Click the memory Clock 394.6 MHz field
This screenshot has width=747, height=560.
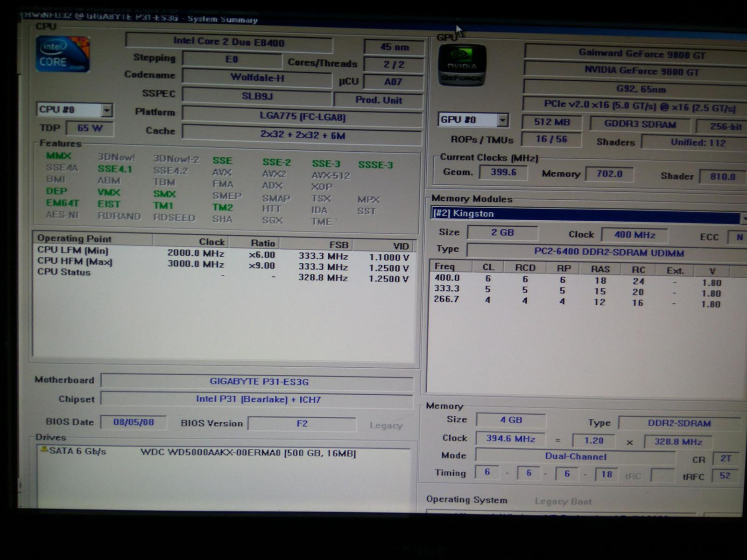511,438
